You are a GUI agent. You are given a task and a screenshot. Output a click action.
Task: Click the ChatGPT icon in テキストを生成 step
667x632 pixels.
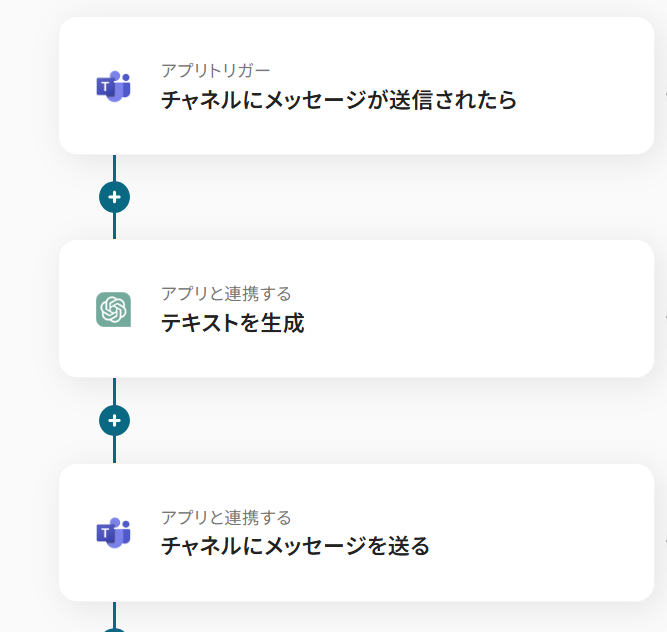coord(113,309)
